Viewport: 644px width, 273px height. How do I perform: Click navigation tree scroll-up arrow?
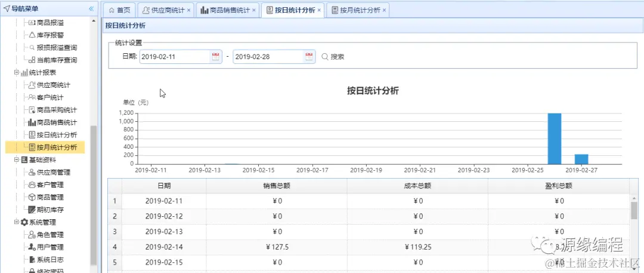[93, 20]
